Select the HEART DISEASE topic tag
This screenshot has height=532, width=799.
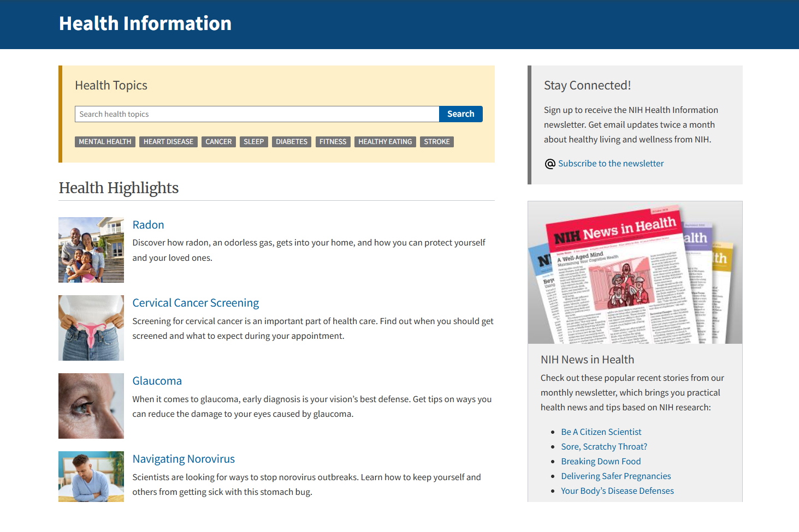(168, 141)
